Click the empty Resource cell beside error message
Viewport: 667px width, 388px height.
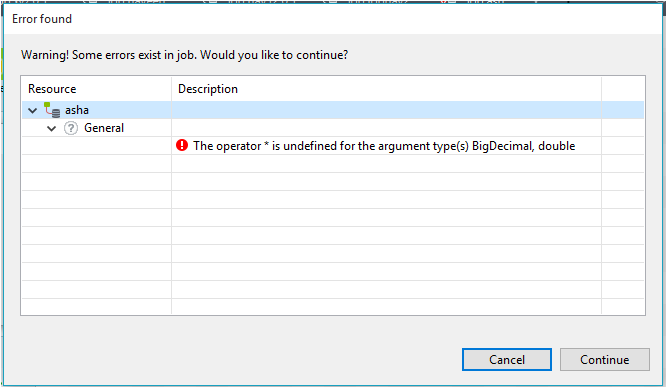(x=97, y=146)
